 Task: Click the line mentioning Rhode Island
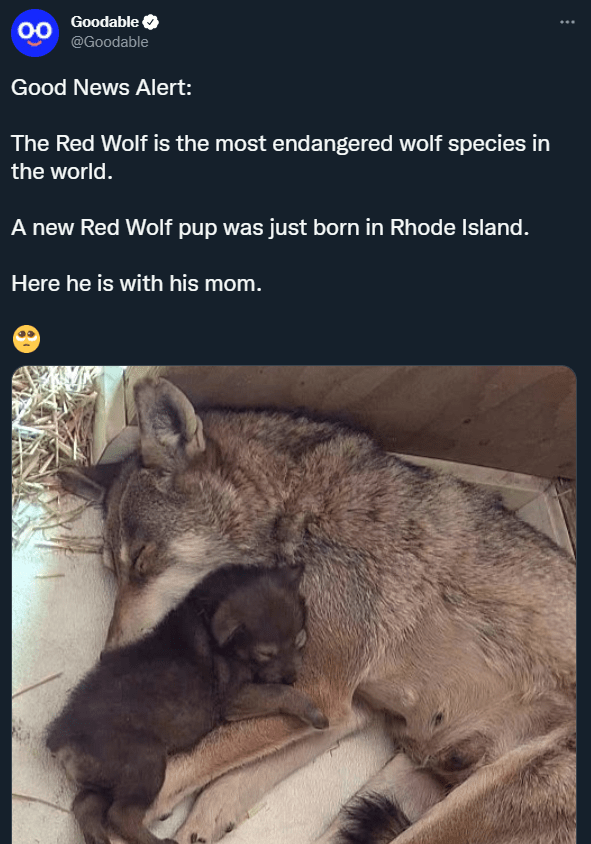[x=270, y=227]
